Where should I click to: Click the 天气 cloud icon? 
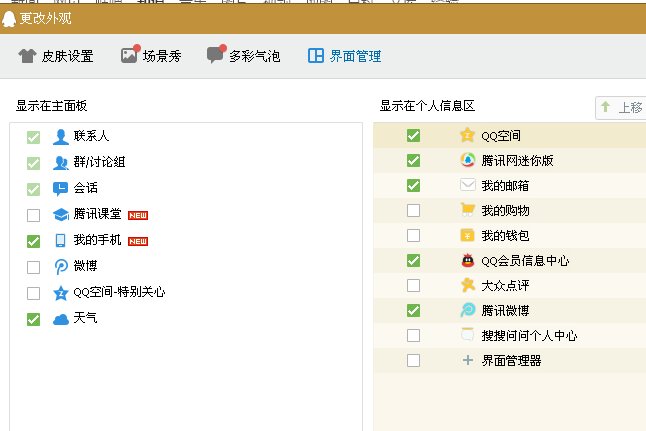[x=61, y=319]
